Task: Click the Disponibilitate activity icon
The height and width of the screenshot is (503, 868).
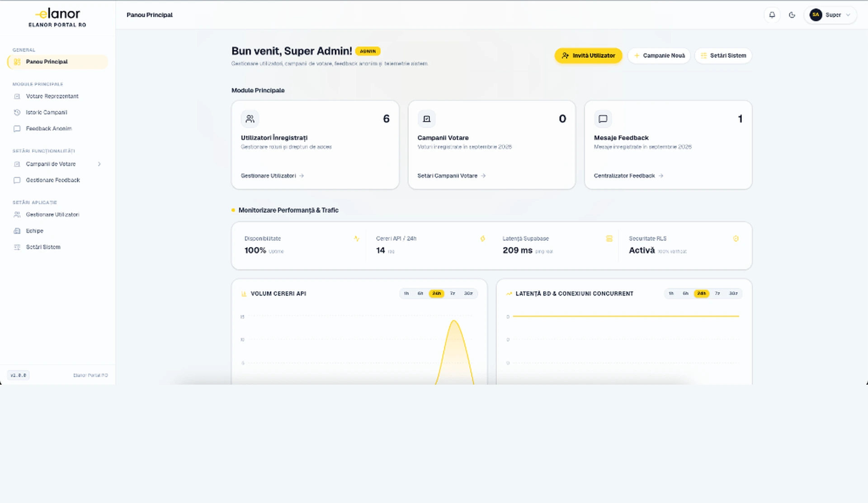Action: click(357, 239)
